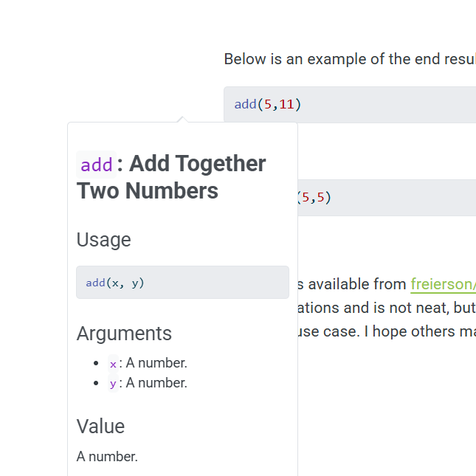Image resolution: width=476 pixels, height=476 pixels.
Task: Click the tooltip's arrow pointer tip
Action: (182, 118)
